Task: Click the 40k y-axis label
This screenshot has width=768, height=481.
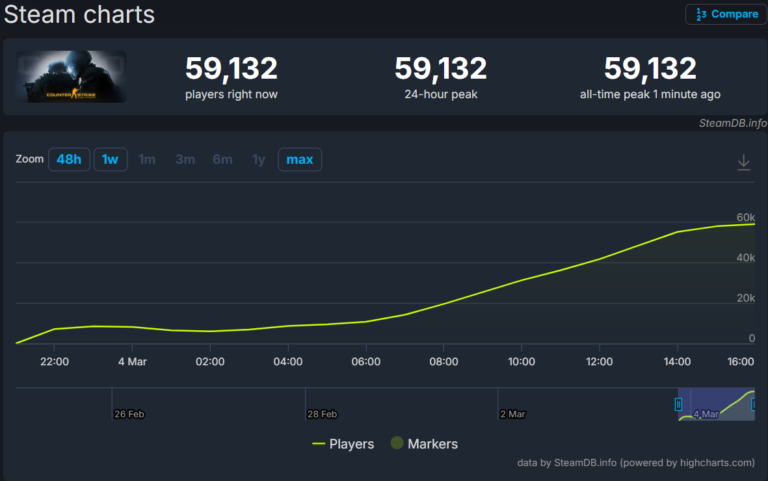Action: pyautogui.click(x=745, y=258)
